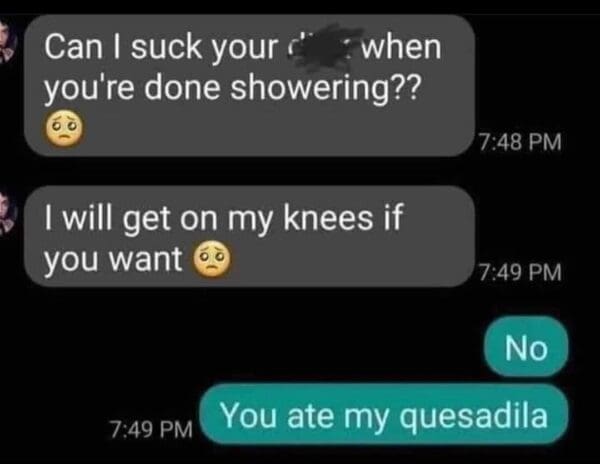
Task: Tap the sender avatar beside second message
Action: coord(8,213)
